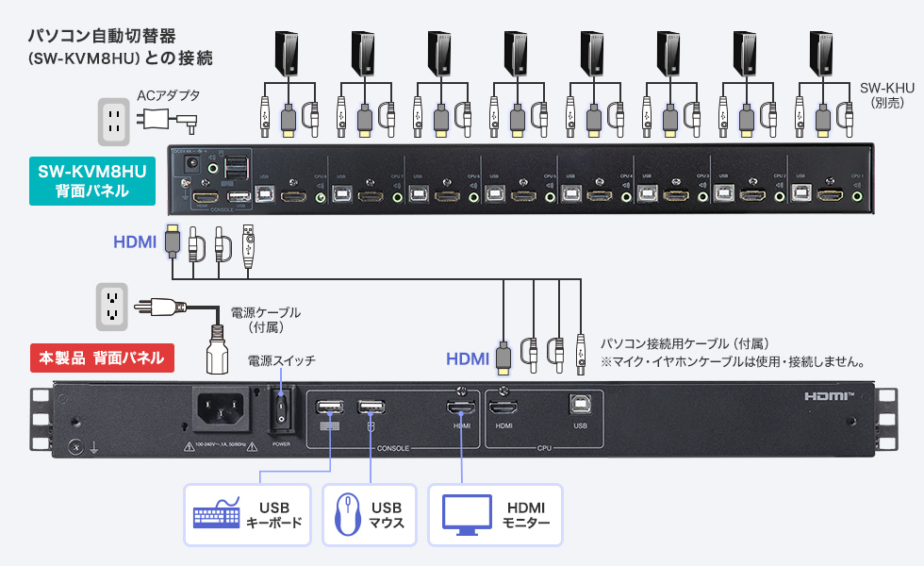Click the CPU 2 USB-B port on SW-KVM8HU
Screen dimensions: 924x566
click(724, 192)
